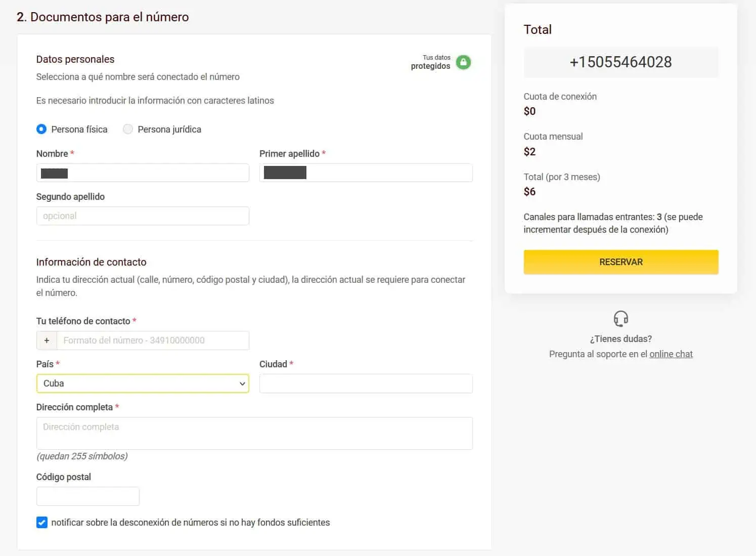
Task: Click the "2. Documentos para el número" heading
Action: 103,17
